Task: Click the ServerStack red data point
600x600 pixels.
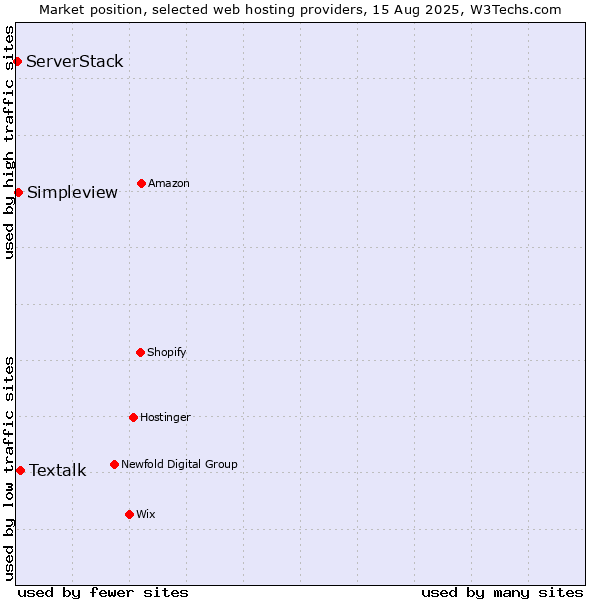Action: point(17,62)
